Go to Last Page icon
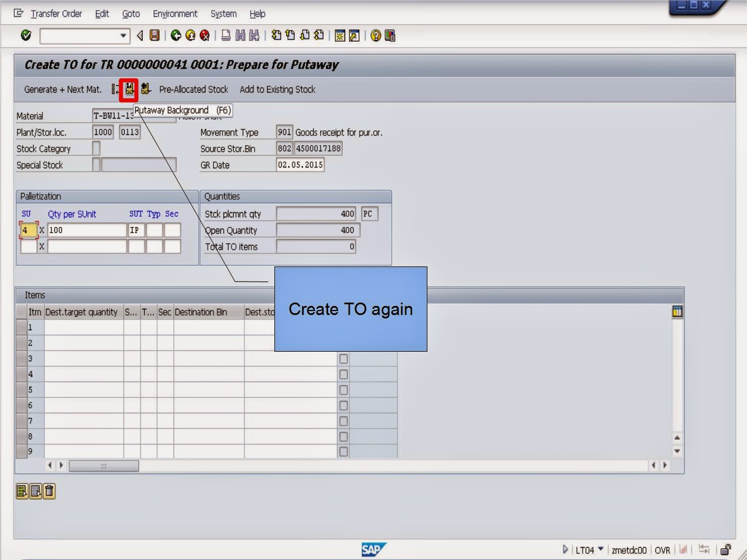This screenshot has height=560, width=747. click(x=318, y=36)
